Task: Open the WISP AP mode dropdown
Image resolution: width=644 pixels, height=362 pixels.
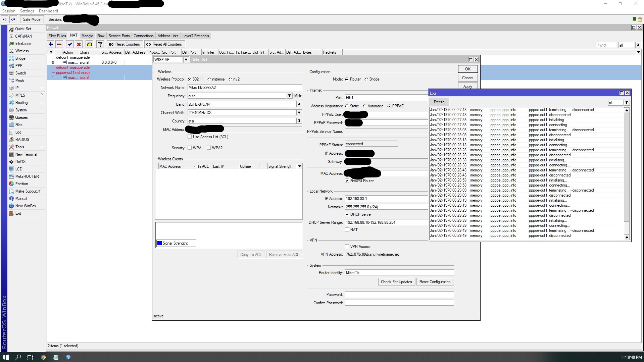Action: 186,60
